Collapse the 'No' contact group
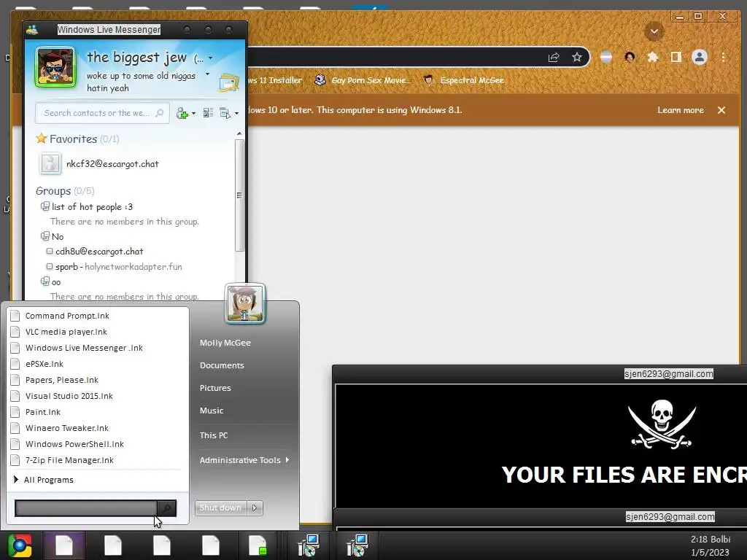The image size is (747, 560). pos(53,236)
